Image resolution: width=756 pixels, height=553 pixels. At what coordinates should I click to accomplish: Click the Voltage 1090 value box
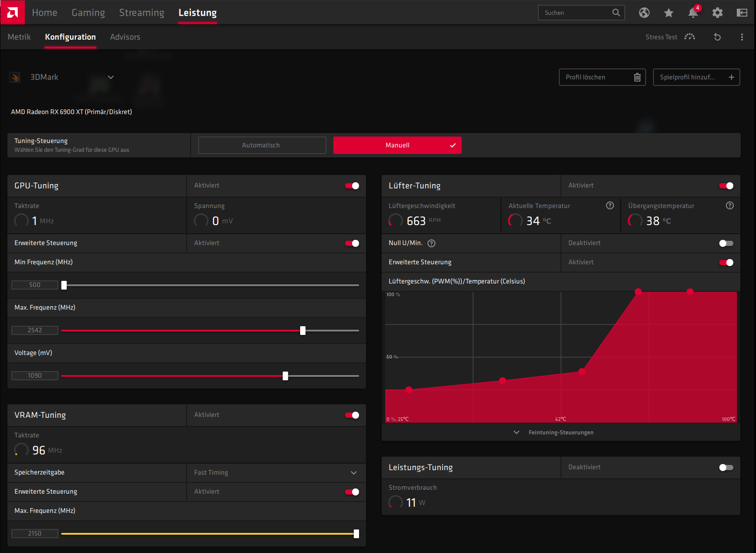(x=35, y=376)
